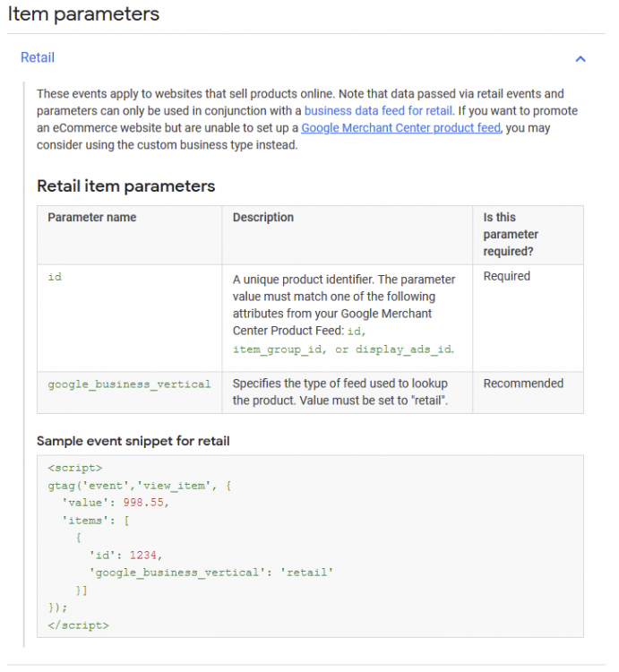The height and width of the screenshot is (672, 619).
Task: Click the Parameter name column header
Action: [91, 218]
